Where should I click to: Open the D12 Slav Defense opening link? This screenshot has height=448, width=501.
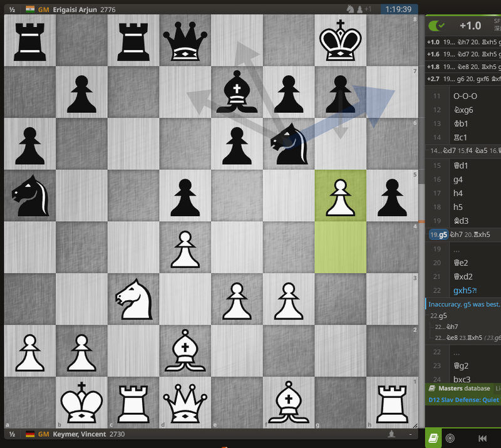coord(463,400)
